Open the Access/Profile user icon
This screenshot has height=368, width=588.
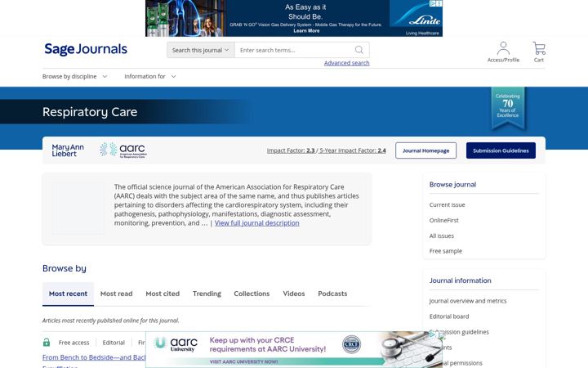pos(503,48)
